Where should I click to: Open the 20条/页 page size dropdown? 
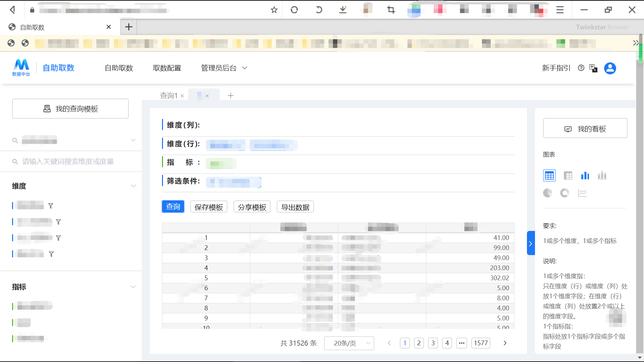click(349, 343)
